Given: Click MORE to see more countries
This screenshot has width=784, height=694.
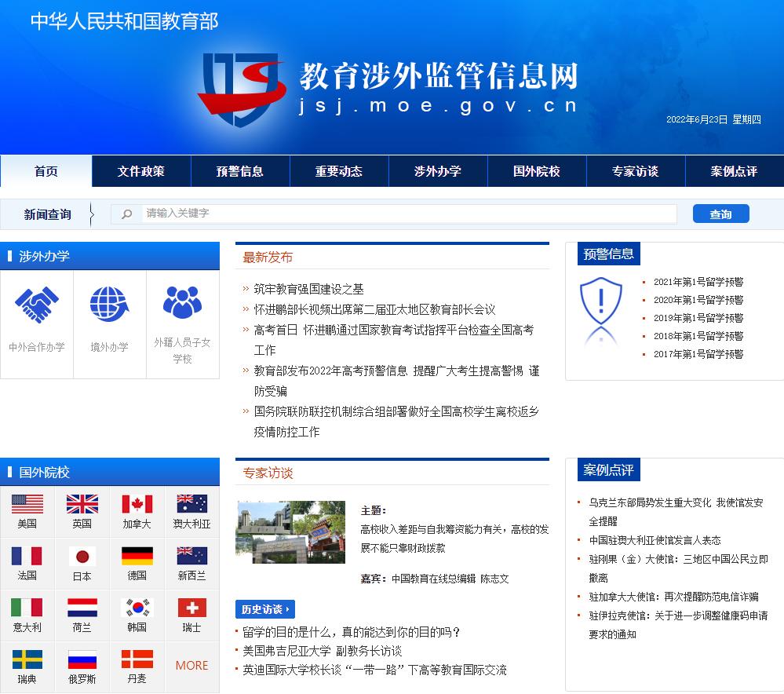Looking at the screenshot, I should click(191, 665).
